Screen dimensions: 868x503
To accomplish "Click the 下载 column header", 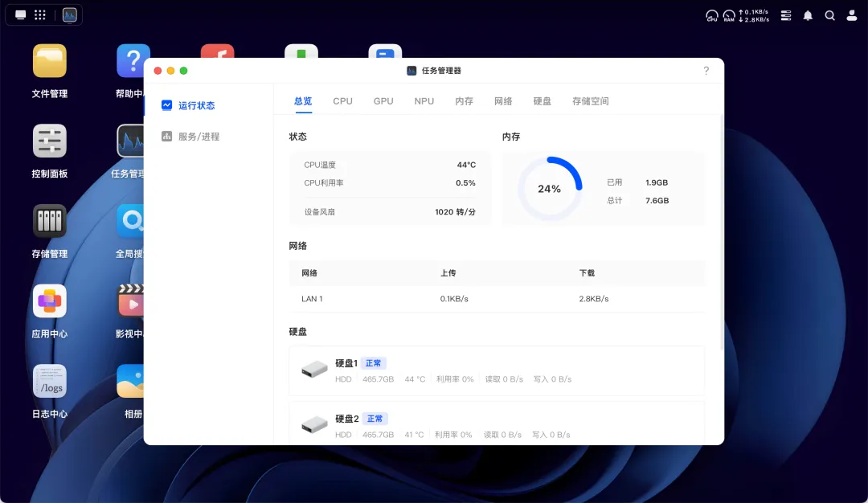I will click(587, 273).
